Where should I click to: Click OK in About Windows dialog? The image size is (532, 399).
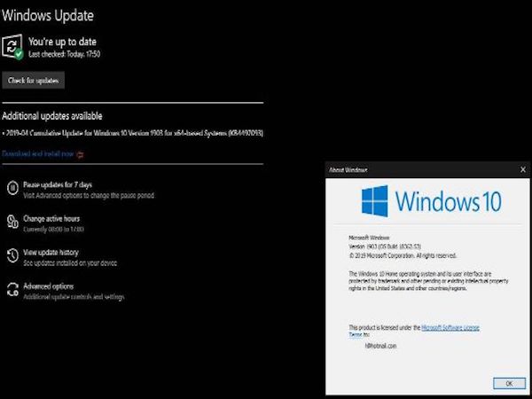coord(509,383)
